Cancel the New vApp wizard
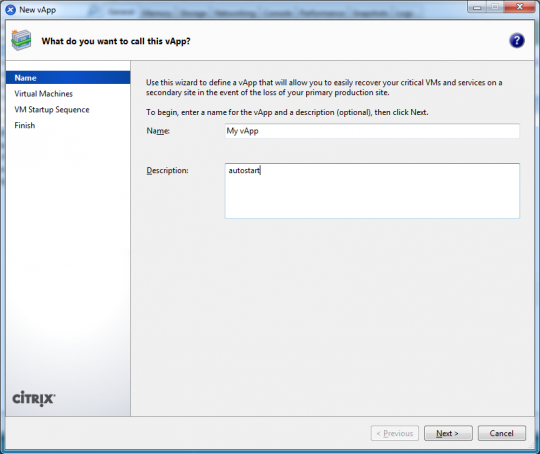Image resolution: width=540 pixels, height=454 pixels. pos(501,433)
